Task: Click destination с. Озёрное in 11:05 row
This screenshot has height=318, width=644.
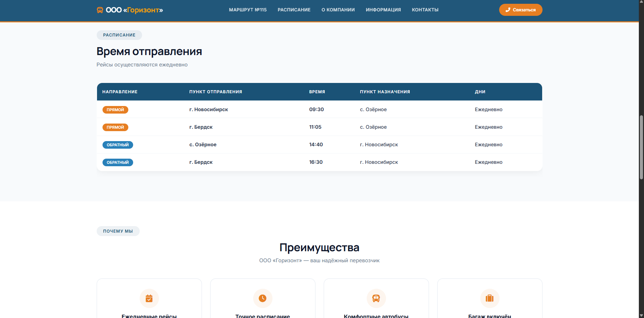Action: pyautogui.click(x=373, y=127)
